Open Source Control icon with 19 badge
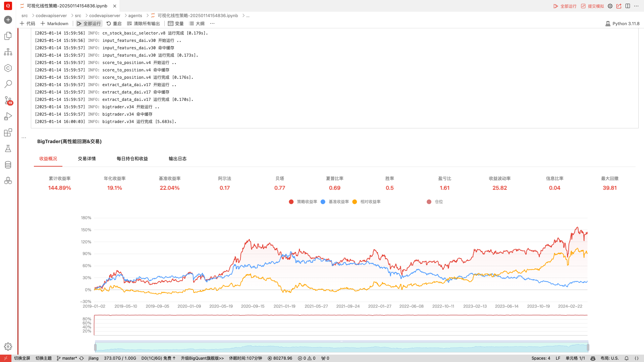Image resolution: width=644 pixels, height=362 pixels. point(8,100)
